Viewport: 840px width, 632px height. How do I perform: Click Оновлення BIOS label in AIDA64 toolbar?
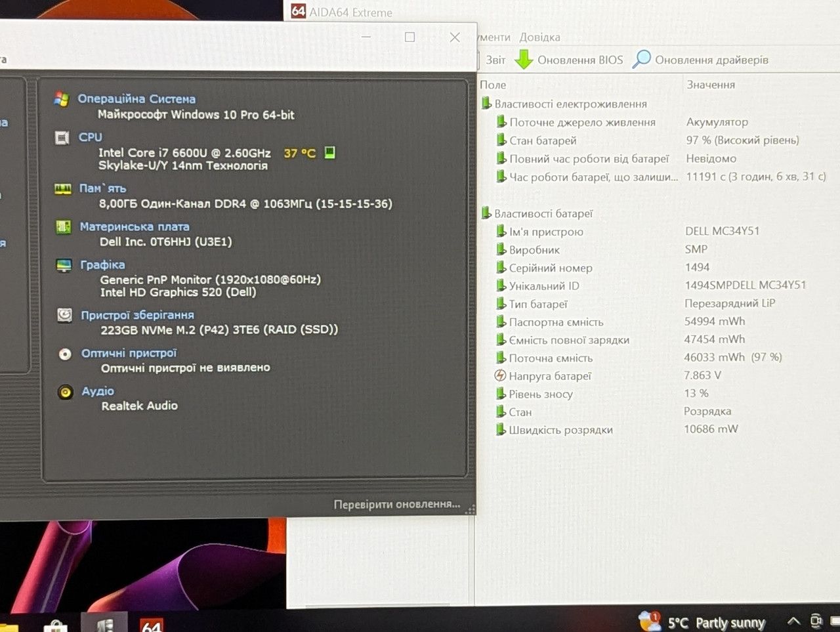point(580,60)
